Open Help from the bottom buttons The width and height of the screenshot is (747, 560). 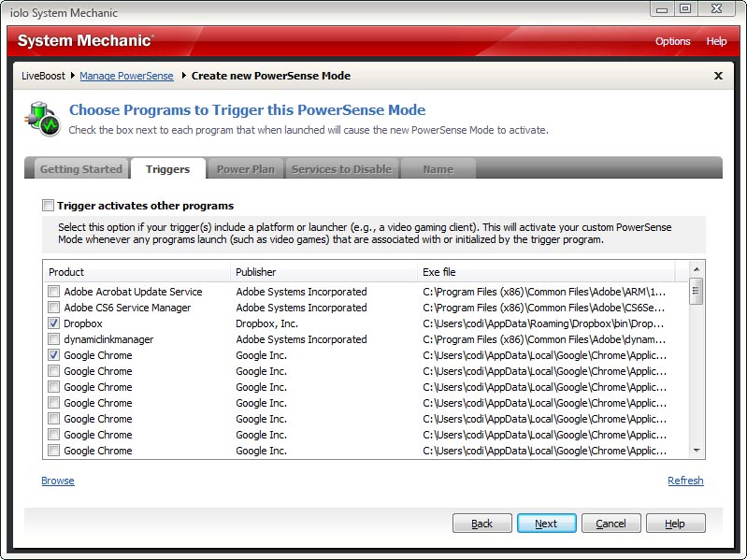click(x=675, y=524)
